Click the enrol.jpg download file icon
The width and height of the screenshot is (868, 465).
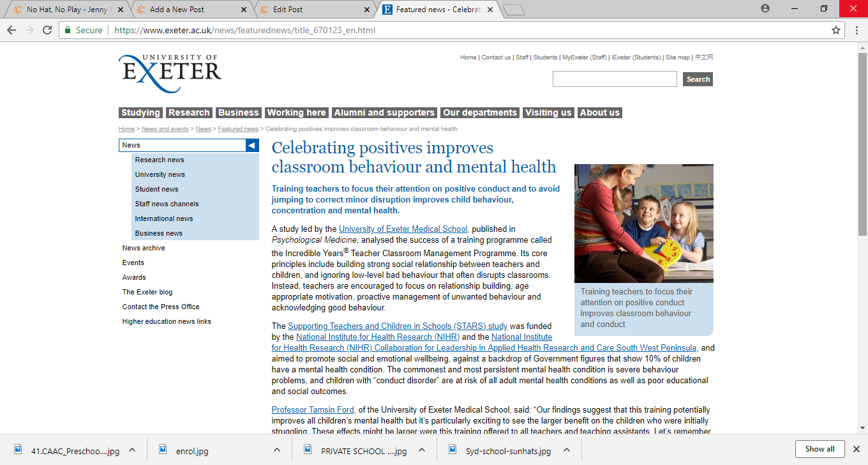coord(163,450)
